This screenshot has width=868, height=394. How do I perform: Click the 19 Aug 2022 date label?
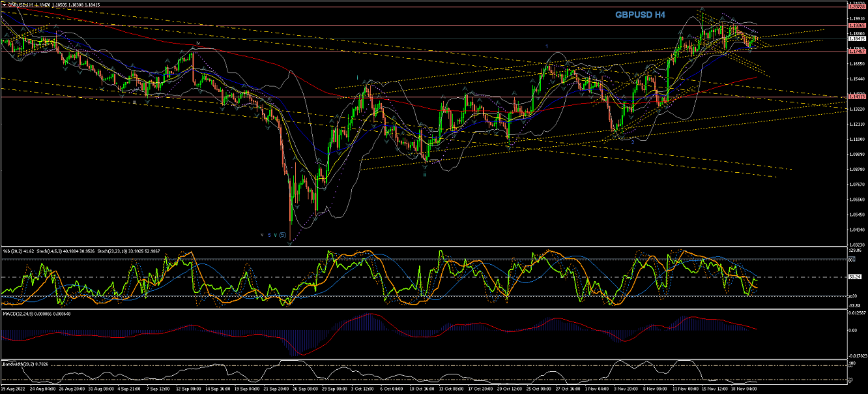click(x=13, y=389)
